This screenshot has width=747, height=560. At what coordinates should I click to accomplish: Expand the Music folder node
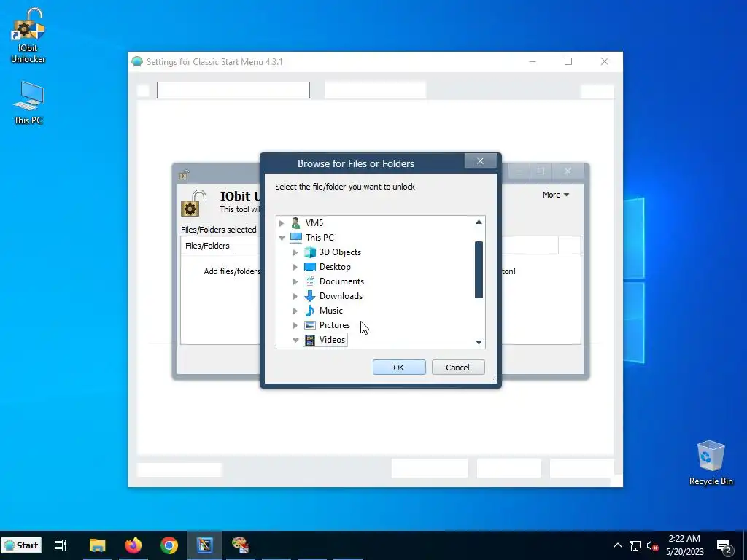coord(295,311)
